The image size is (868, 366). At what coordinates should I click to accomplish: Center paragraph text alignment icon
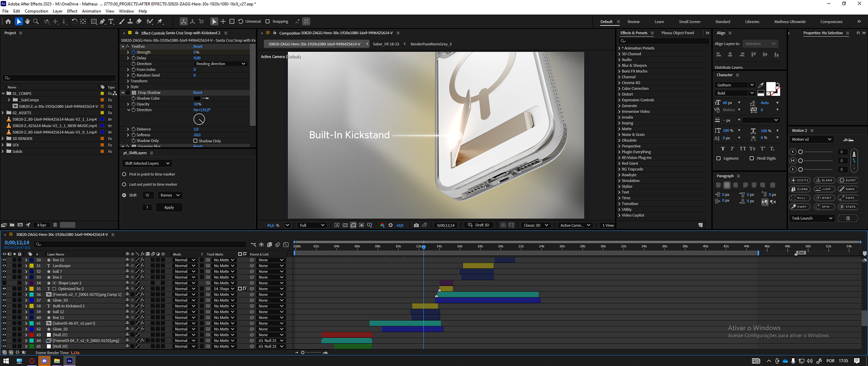[x=726, y=185]
